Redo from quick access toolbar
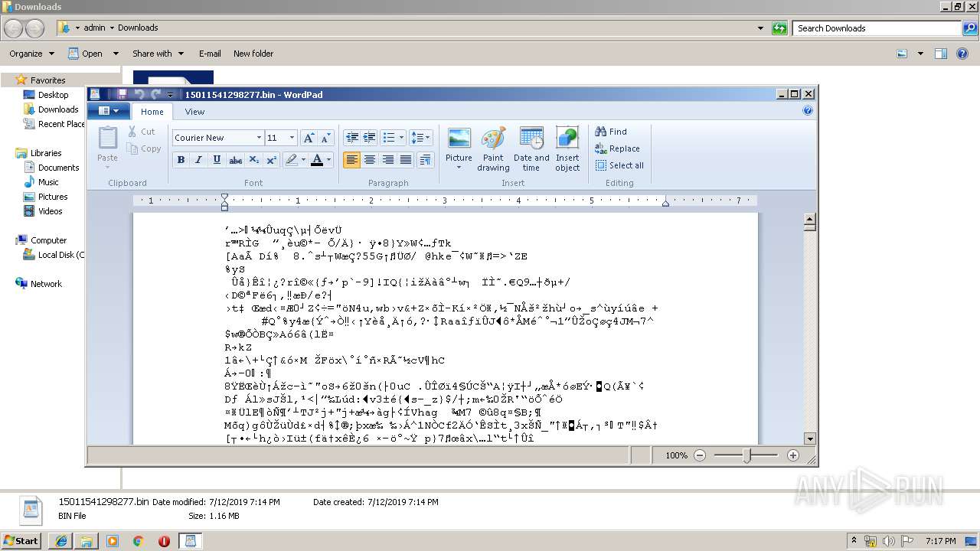980x551 pixels. click(156, 95)
